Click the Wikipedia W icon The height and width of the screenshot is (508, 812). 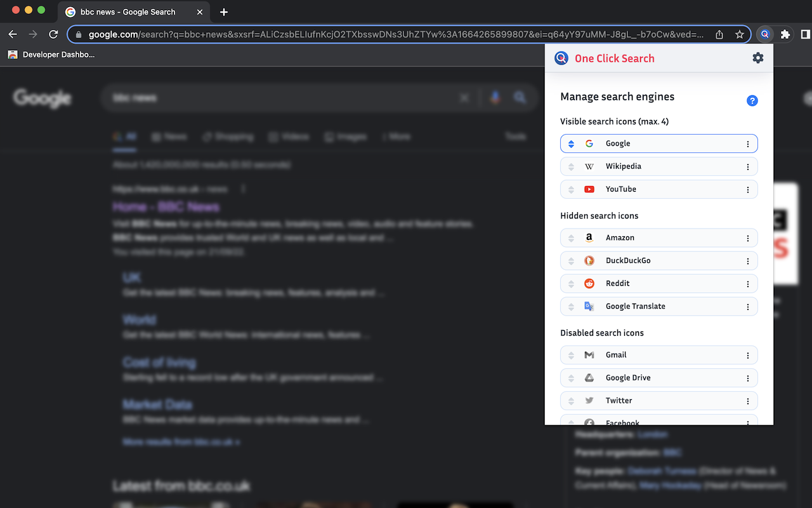(x=589, y=166)
